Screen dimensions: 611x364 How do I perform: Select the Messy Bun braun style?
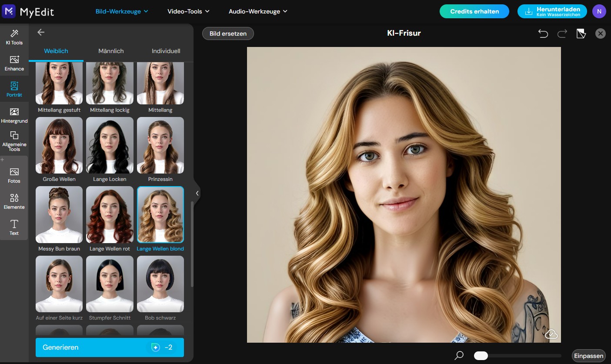point(59,214)
